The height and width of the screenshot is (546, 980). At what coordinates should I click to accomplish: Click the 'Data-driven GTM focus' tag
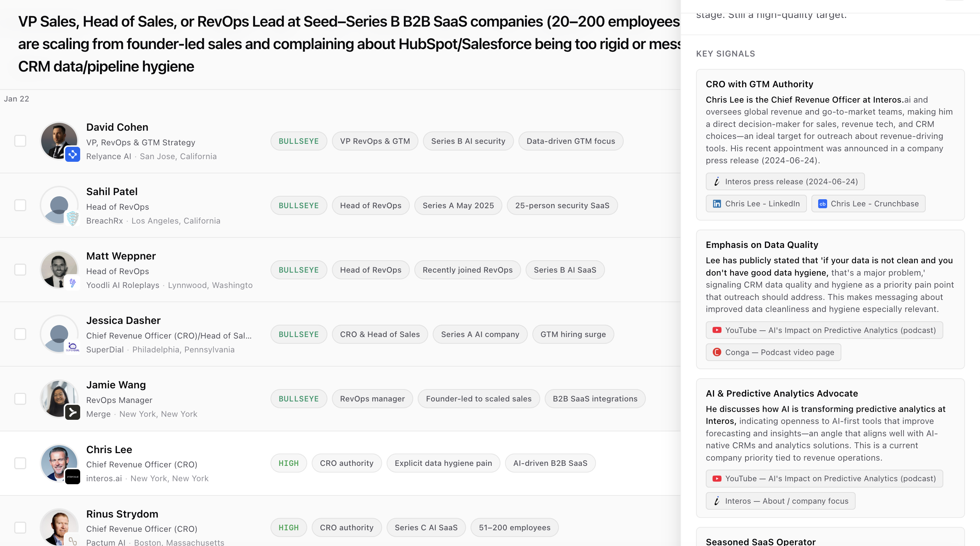pyautogui.click(x=571, y=141)
